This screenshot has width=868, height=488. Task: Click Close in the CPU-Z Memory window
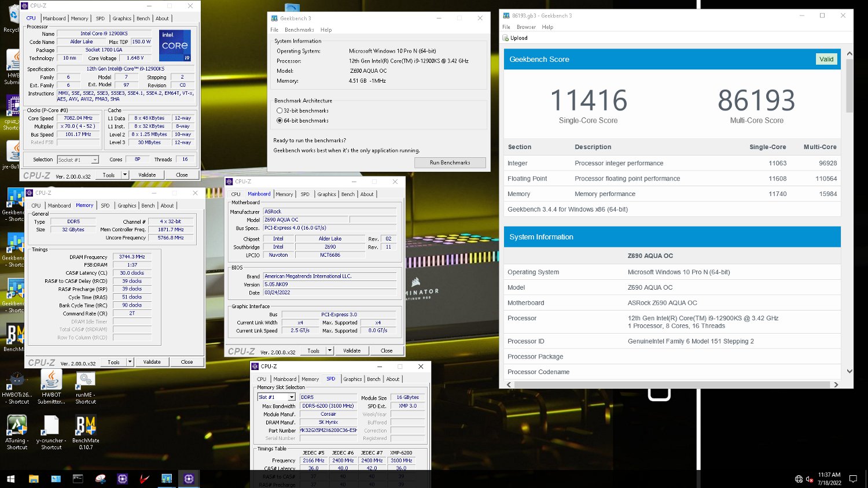[186, 362]
